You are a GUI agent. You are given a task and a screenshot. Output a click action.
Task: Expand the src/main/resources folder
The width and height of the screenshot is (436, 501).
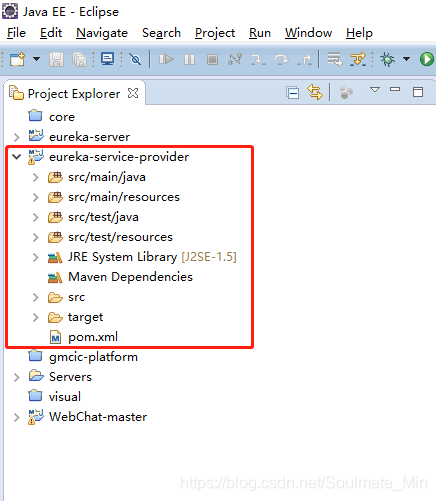(36, 197)
